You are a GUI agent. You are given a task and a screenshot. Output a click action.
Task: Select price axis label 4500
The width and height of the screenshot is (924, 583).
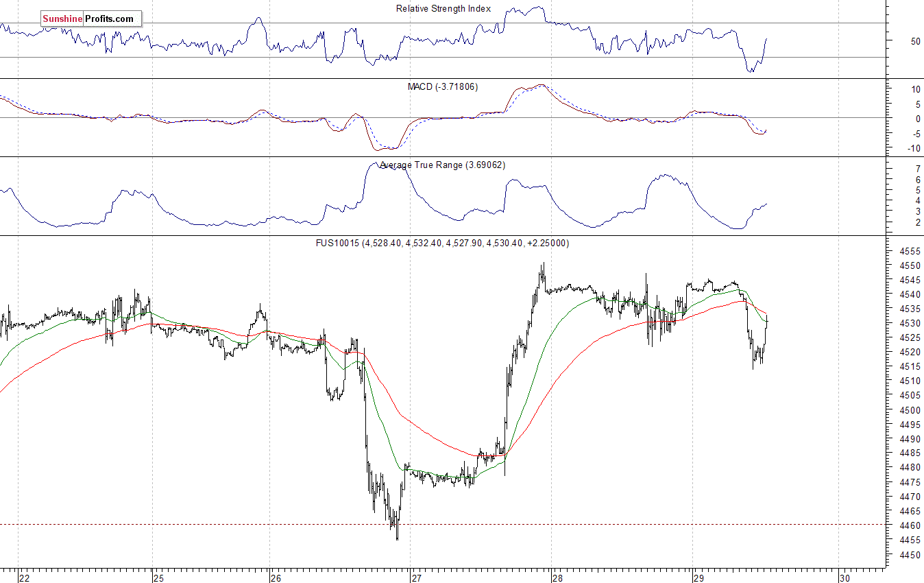point(910,411)
